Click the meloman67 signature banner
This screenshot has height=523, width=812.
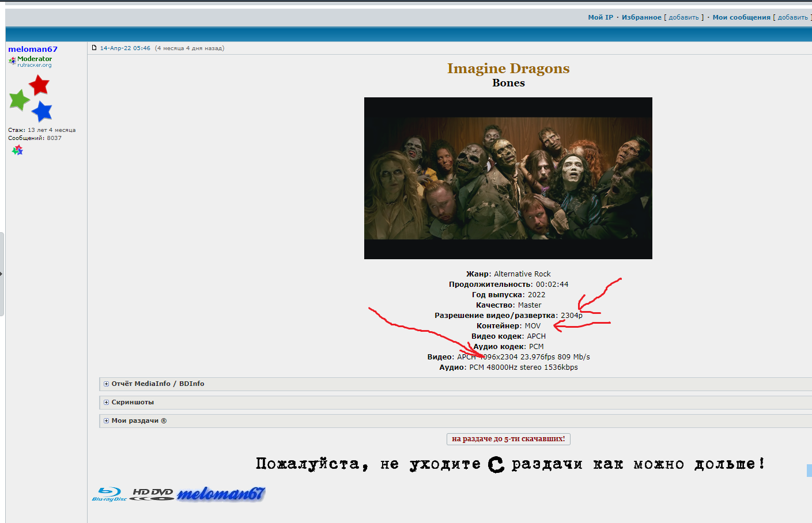[221, 494]
